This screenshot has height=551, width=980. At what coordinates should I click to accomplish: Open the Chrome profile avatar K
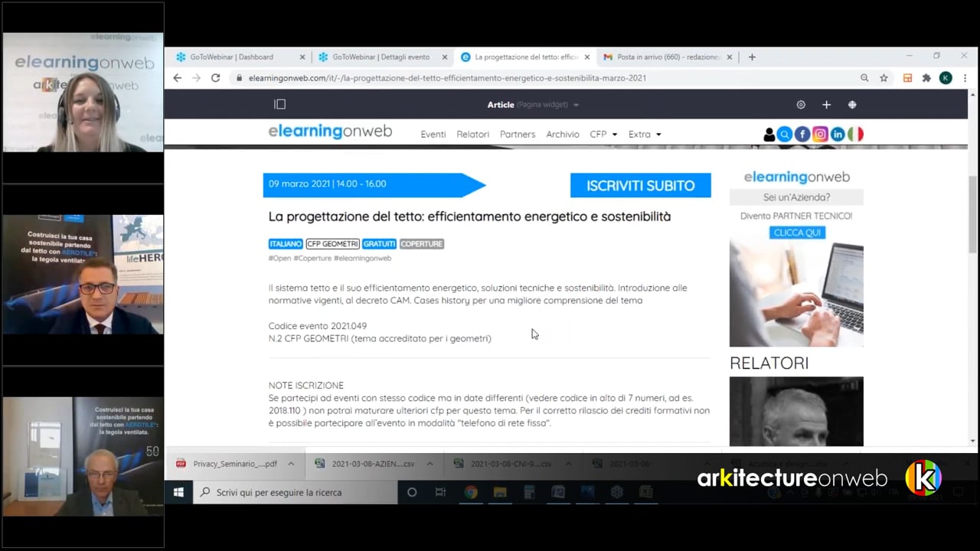tap(946, 78)
